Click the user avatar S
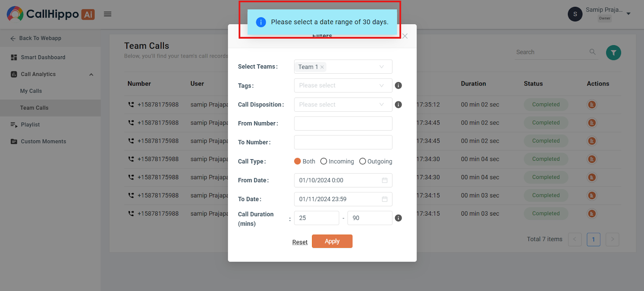The image size is (644, 291). click(575, 14)
